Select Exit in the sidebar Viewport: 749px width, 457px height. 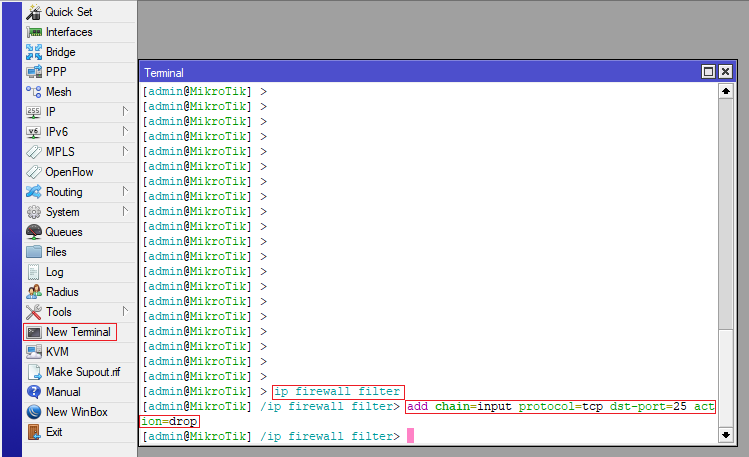(54, 432)
